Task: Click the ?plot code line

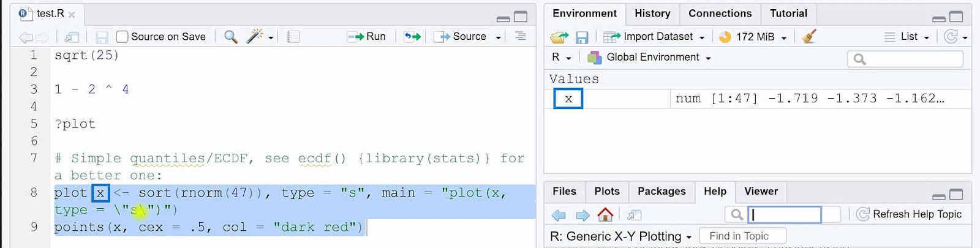Action: [x=75, y=124]
